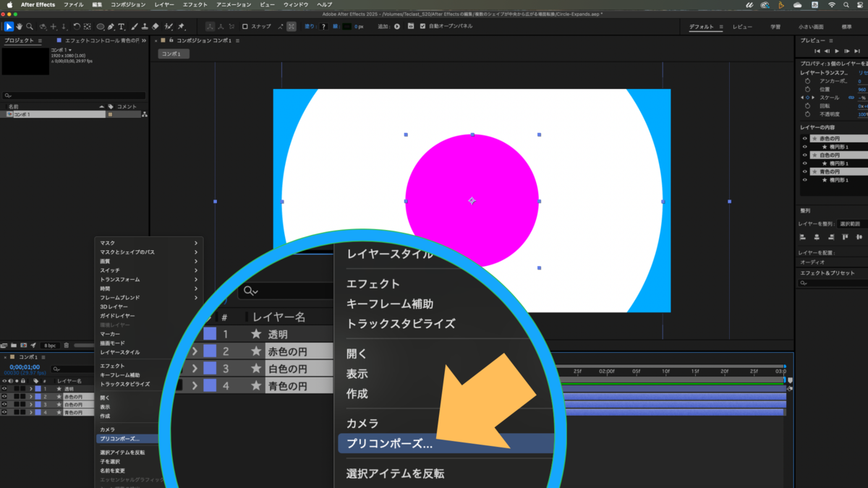Jump to last frame in Preview panel
Screen dimensions: 868x488
[856, 51]
